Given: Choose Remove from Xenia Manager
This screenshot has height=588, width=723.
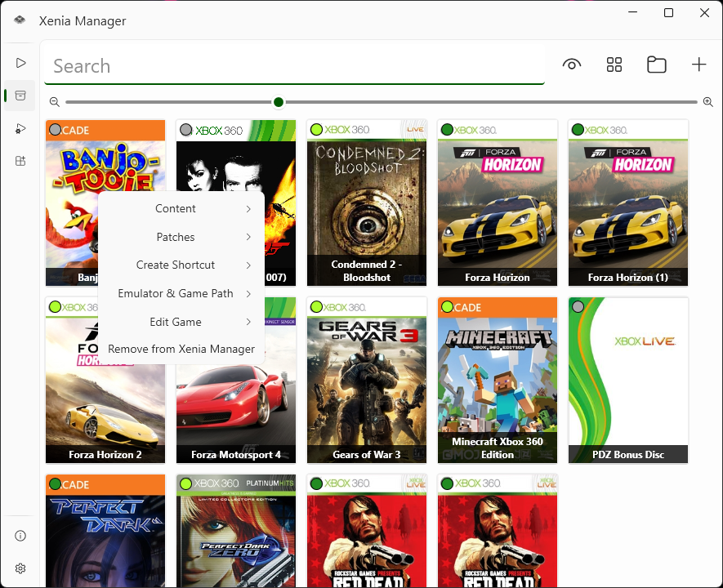Looking at the screenshot, I should (181, 350).
